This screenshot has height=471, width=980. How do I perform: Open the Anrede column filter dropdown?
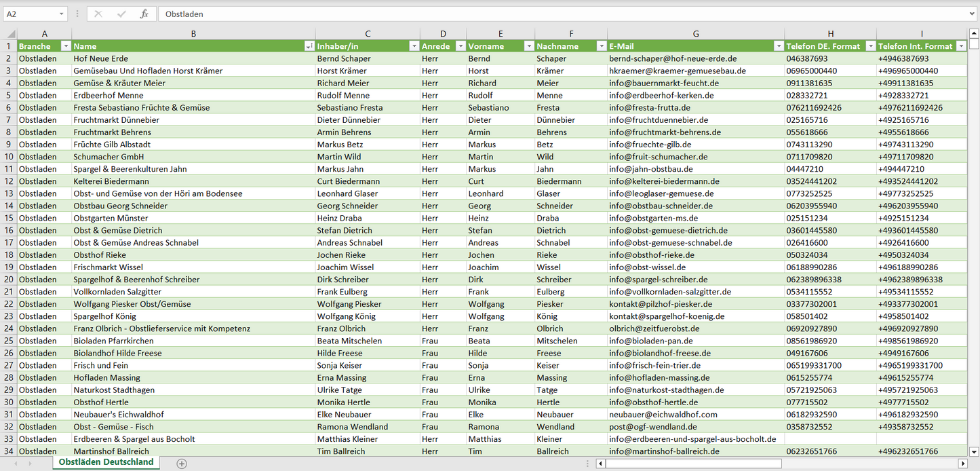460,46
